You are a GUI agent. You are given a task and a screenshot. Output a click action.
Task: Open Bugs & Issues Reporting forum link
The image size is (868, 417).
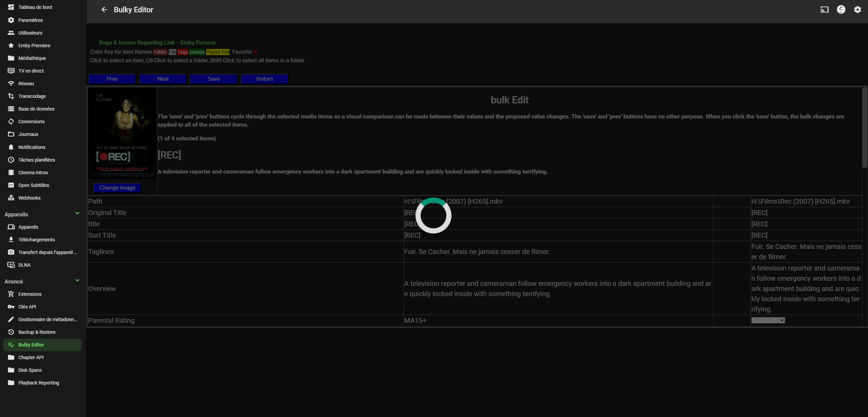157,42
